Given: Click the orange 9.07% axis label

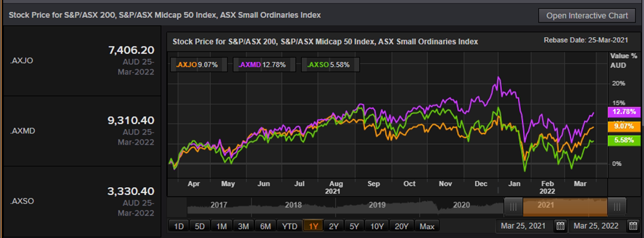Looking at the screenshot, I should point(624,126).
